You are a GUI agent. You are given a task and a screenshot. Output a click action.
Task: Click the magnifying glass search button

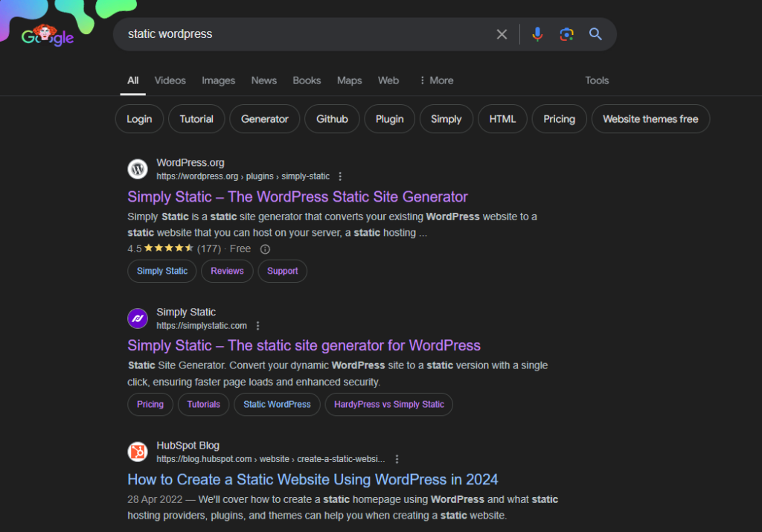595,34
